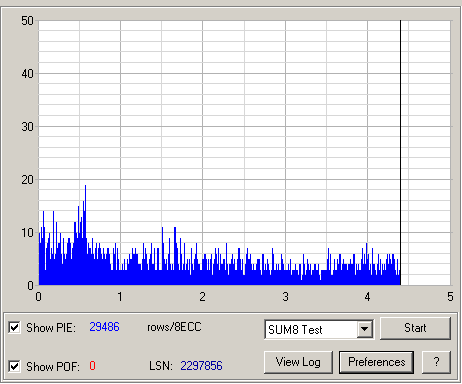The width and height of the screenshot is (462, 384).
Task: Open the Preferences dialog
Action: click(x=377, y=362)
